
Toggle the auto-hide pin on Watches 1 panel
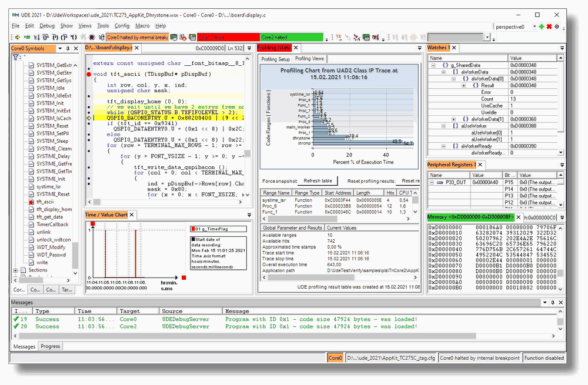pos(562,48)
